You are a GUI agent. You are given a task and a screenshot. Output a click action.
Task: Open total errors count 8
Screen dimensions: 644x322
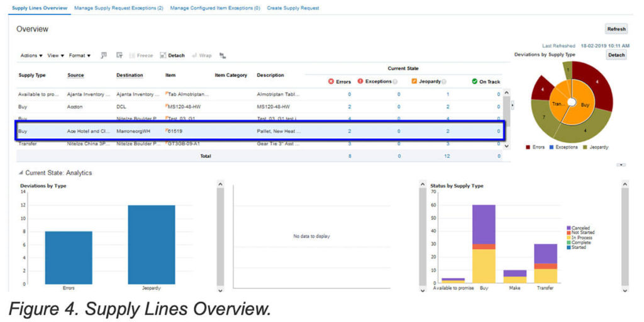[x=350, y=156]
